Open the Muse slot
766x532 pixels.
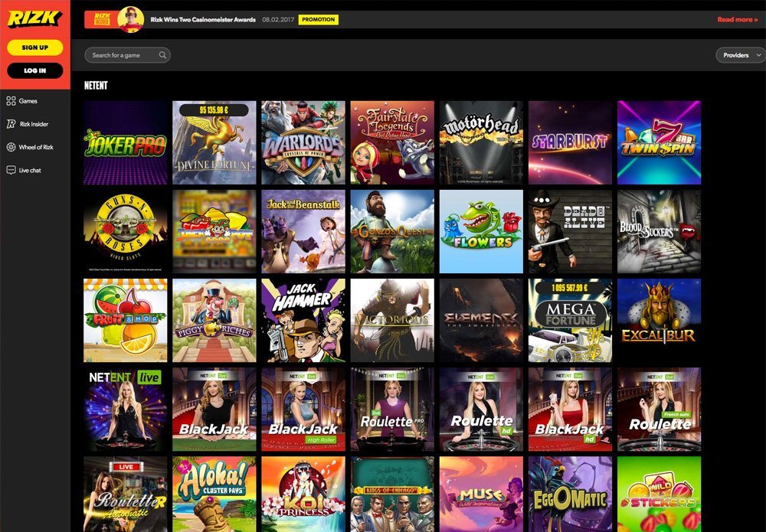[x=481, y=494]
